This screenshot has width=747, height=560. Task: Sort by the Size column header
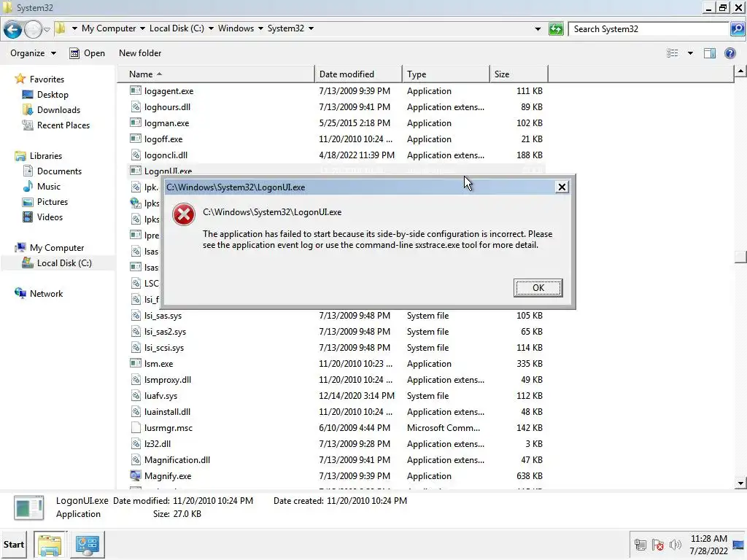pyautogui.click(x=519, y=74)
